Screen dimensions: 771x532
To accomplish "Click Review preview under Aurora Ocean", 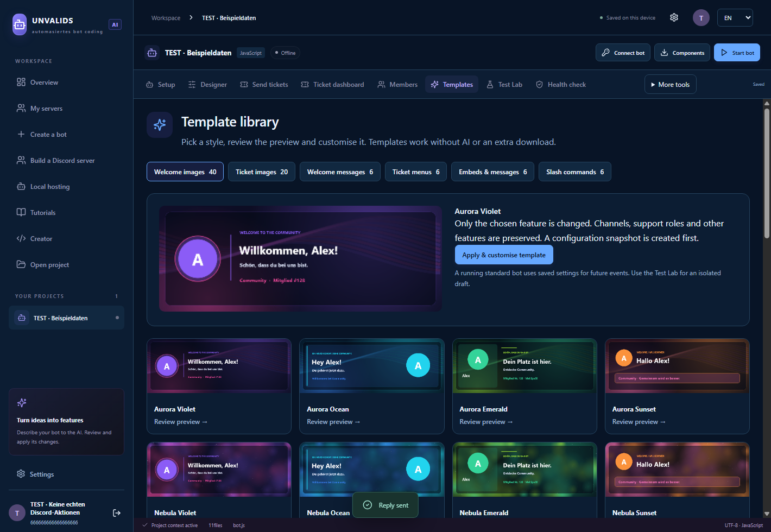I will point(333,422).
